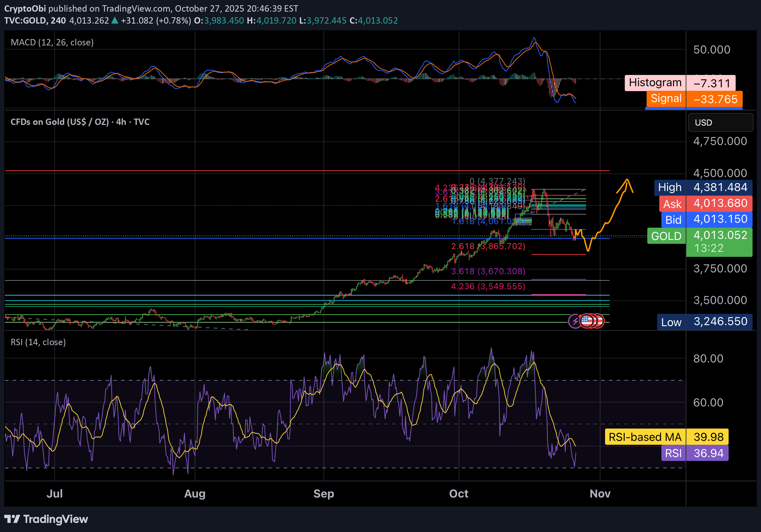Click the front US flag economic event icon

pos(586,321)
